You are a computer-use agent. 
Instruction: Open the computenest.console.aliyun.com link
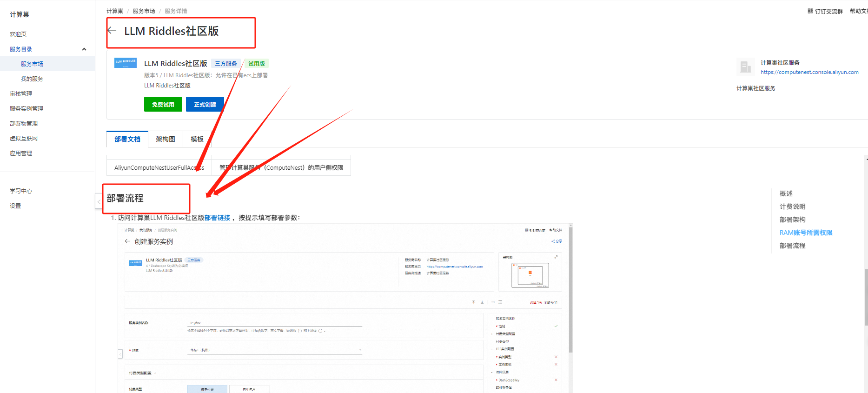[809, 72]
